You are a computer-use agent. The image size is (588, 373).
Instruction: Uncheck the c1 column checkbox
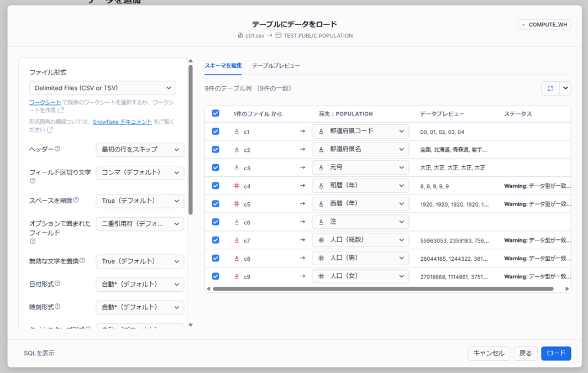tap(216, 131)
